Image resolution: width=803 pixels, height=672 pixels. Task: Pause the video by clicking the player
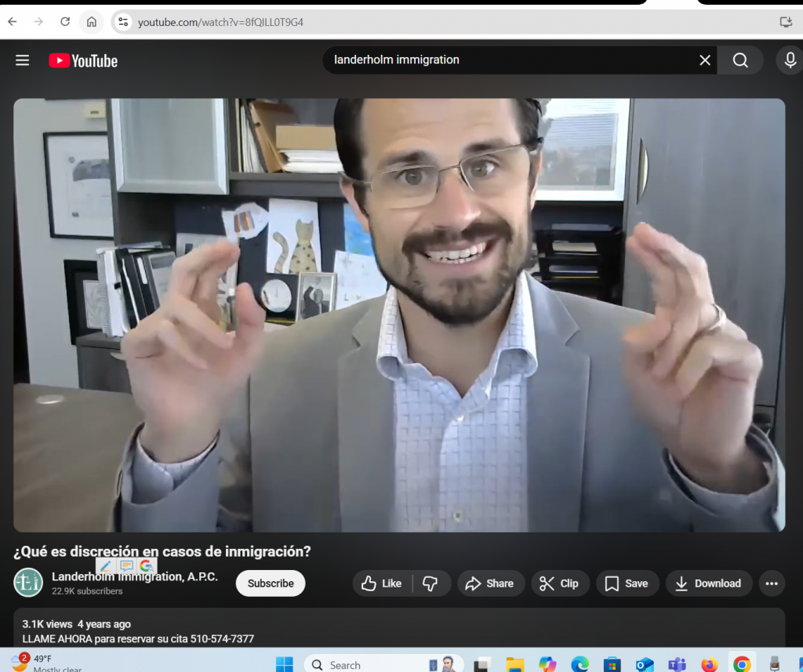pyautogui.click(x=398, y=314)
